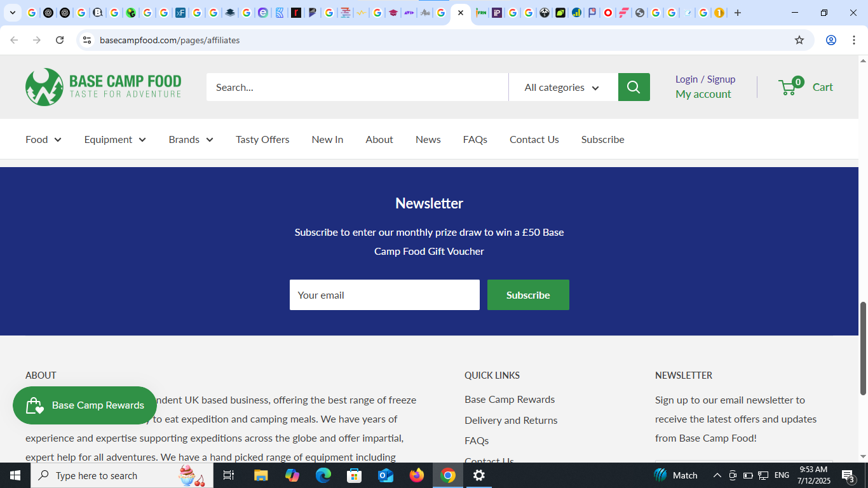
Task: Launch Microsoft Edge from taskbar
Action: (x=323, y=475)
